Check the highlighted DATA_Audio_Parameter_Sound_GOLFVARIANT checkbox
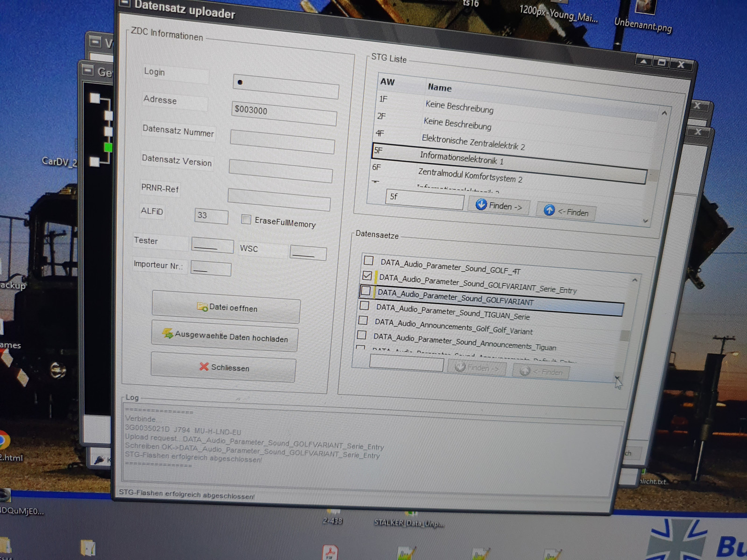 pos(366,291)
